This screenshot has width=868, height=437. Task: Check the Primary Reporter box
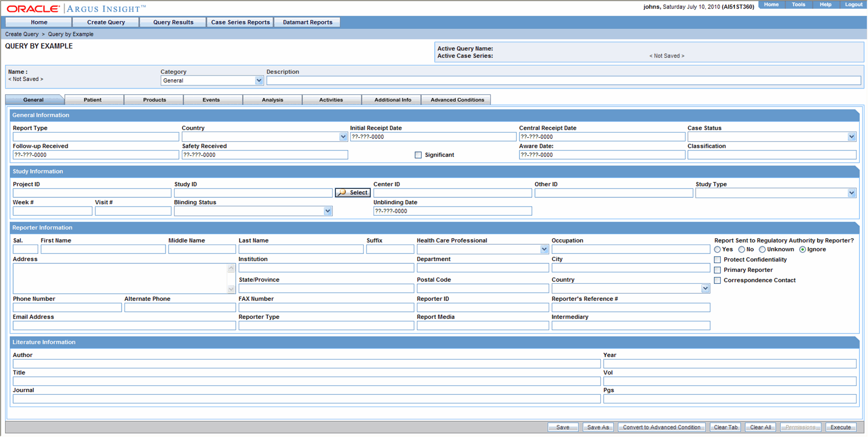(x=717, y=270)
